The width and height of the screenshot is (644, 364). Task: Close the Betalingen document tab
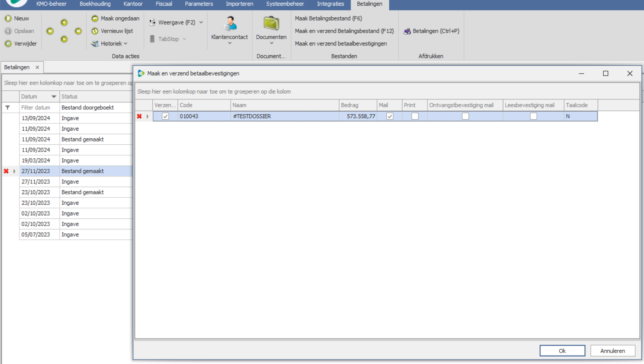(x=38, y=67)
